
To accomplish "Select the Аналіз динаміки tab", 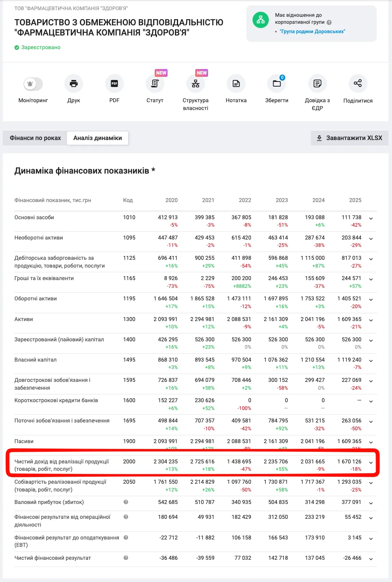I will coord(98,138).
